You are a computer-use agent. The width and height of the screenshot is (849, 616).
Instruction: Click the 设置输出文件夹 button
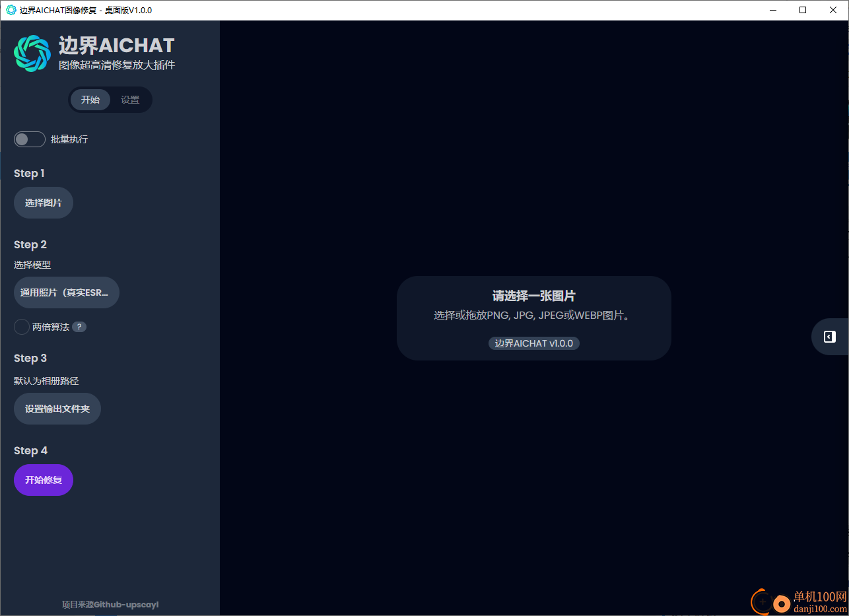coord(57,409)
